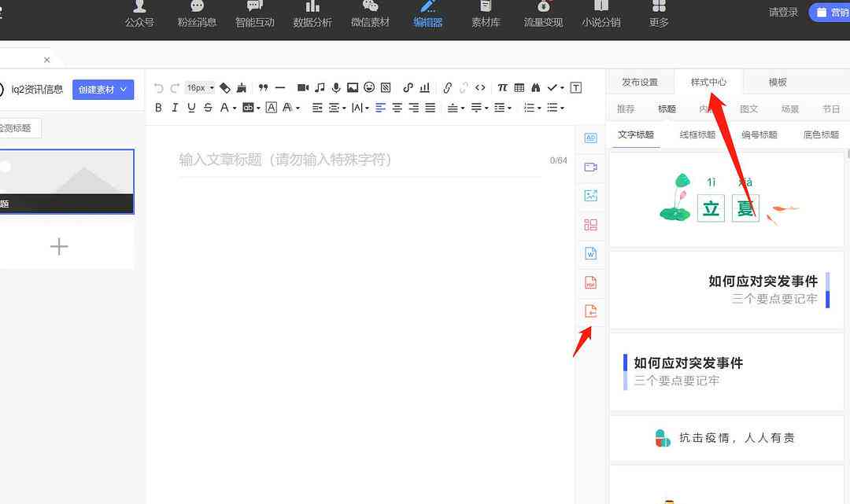Open 数据分析 in top navigation
Screen dimensions: 850x504
312,15
